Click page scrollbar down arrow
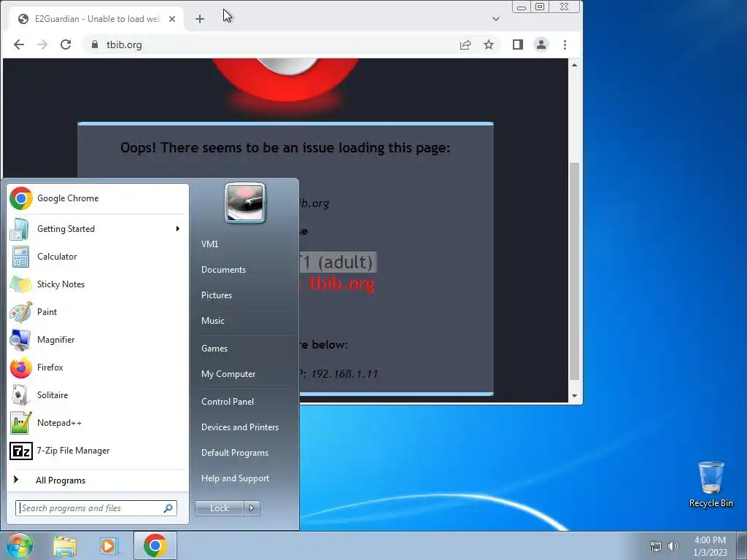Image resolution: width=747 pixels, height=560 pixels. (x=575, y=396)
